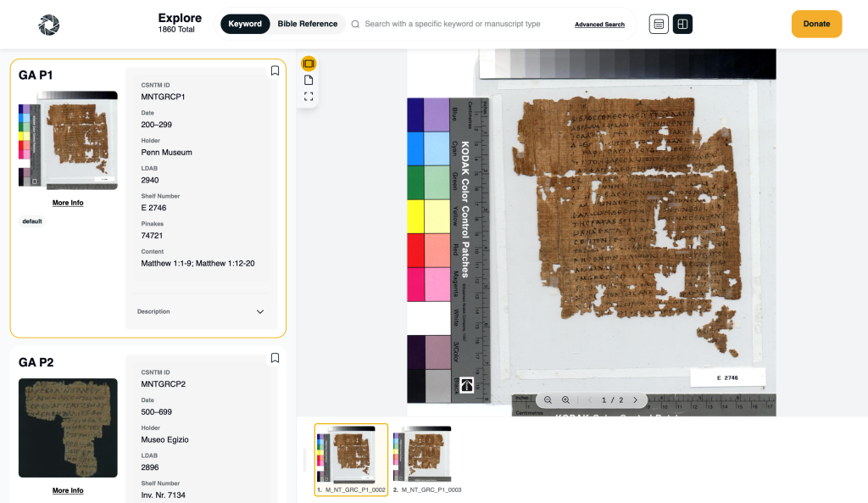868x503 pixels.
Task: Zoom in on the manuscript image
Action: coord(566,400)
